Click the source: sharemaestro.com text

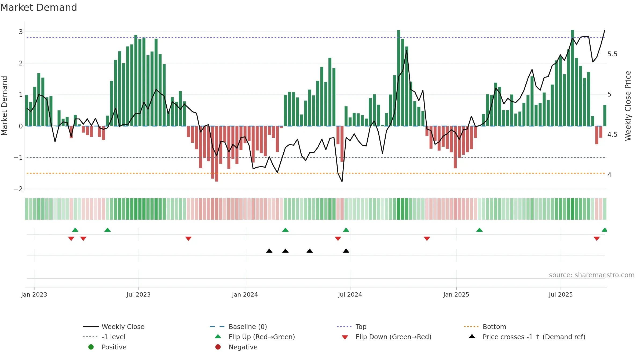[x=591, y=275]
